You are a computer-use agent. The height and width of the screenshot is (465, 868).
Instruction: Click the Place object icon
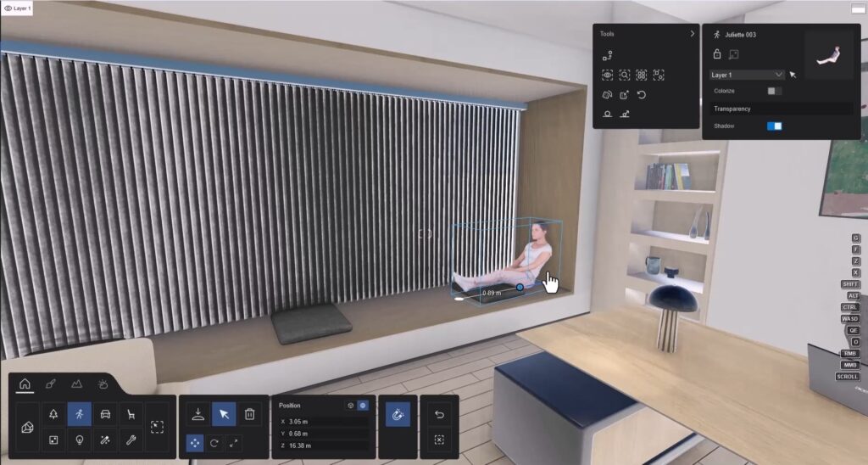point(198,414)
